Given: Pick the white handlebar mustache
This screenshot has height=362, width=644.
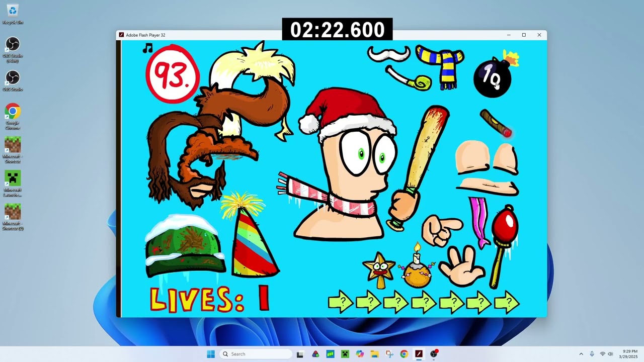Looking at the screenshot, I should pos(389,54).
